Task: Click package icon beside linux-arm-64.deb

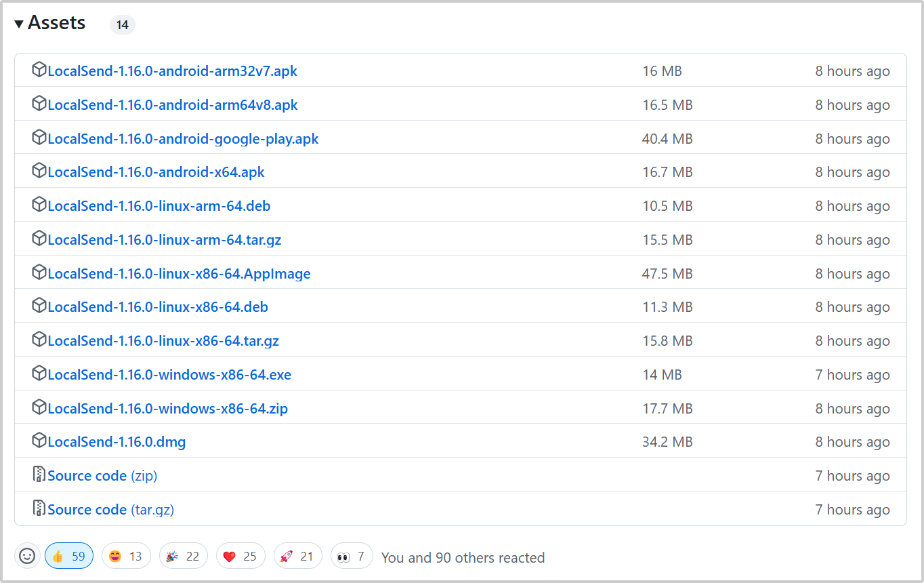Action: (x=39, y=204)
